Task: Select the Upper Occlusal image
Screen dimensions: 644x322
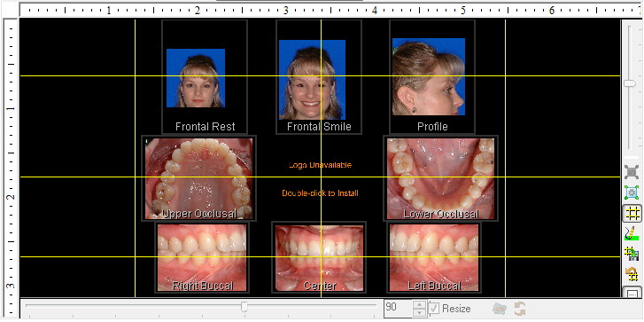Action: tap(198, 178)
